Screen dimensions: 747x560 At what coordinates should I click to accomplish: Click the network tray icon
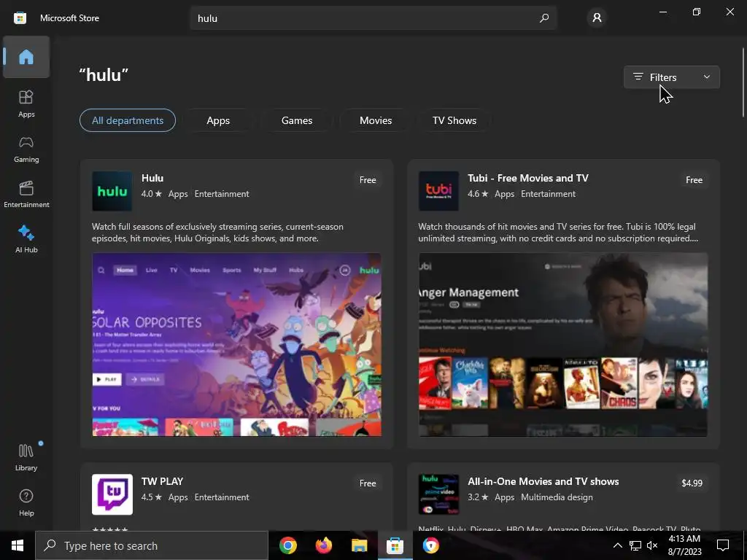635,545
